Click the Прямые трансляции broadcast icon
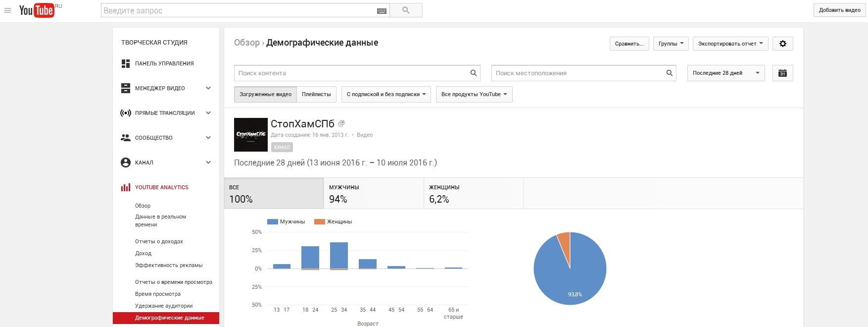This screenshot has height=327, width=868. pyautogui.click(x=126, y=113)
